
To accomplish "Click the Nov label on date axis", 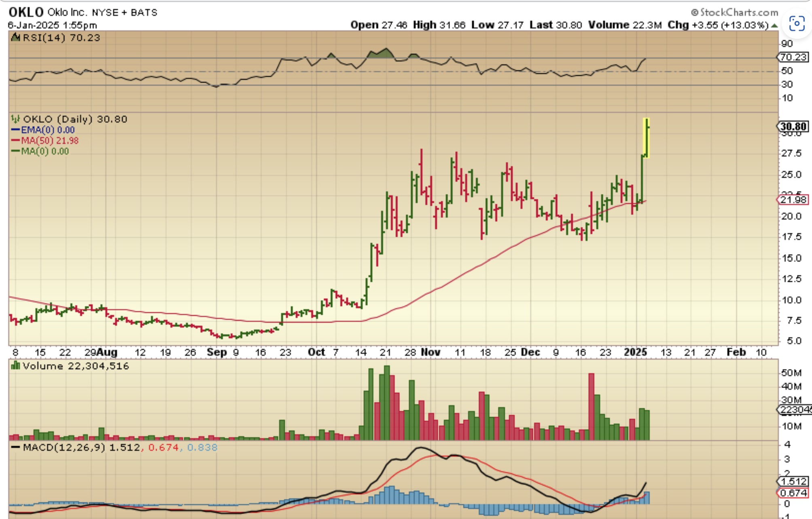I will (x=430, y=352).
